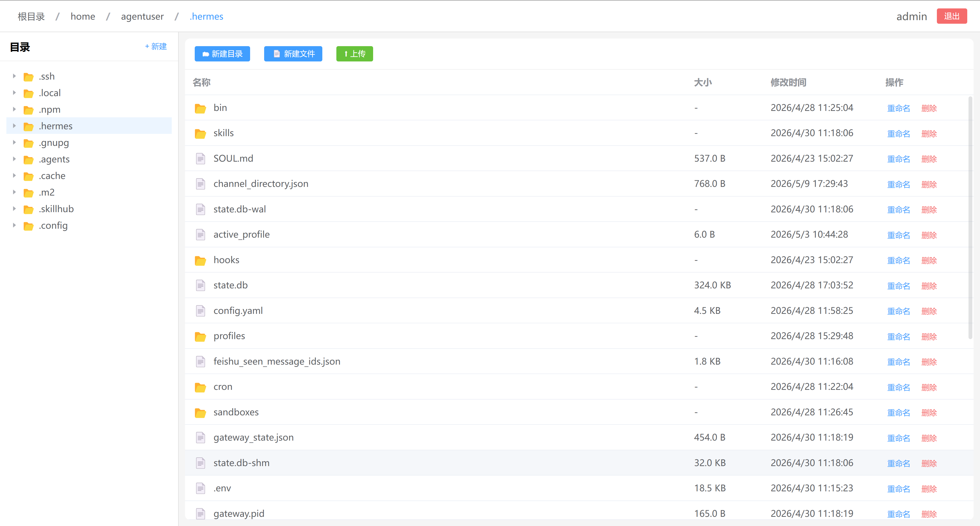Click the sandboxes folder icon
Screen dimensions: 980x526
coord(200,413)
